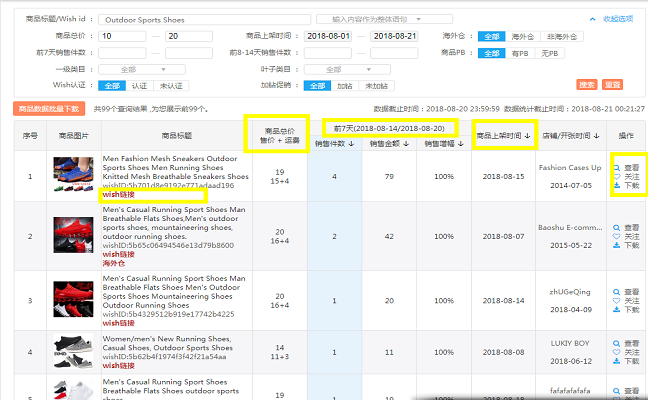The image size is (648, 400).
Task: Click the follow heart icon in Baoshu E-comm row
Action: coord(616,236)
